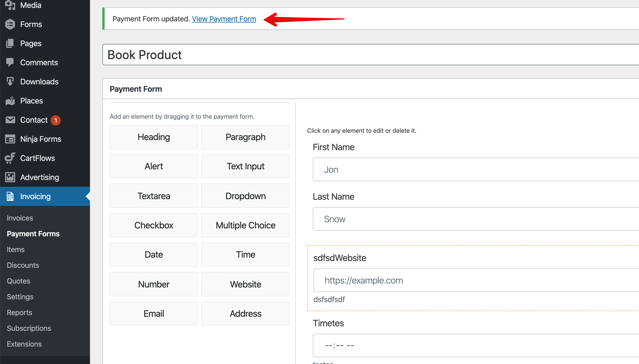Select the Dropdown form element
This screenshot has width=639, height=364.
coord(245,196)
